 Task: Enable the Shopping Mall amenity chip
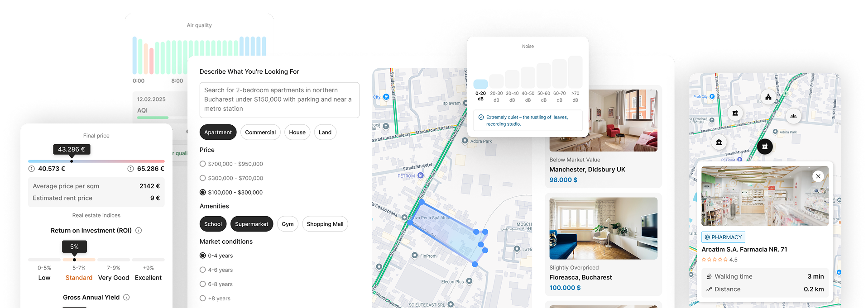click(x=325, y=224)
